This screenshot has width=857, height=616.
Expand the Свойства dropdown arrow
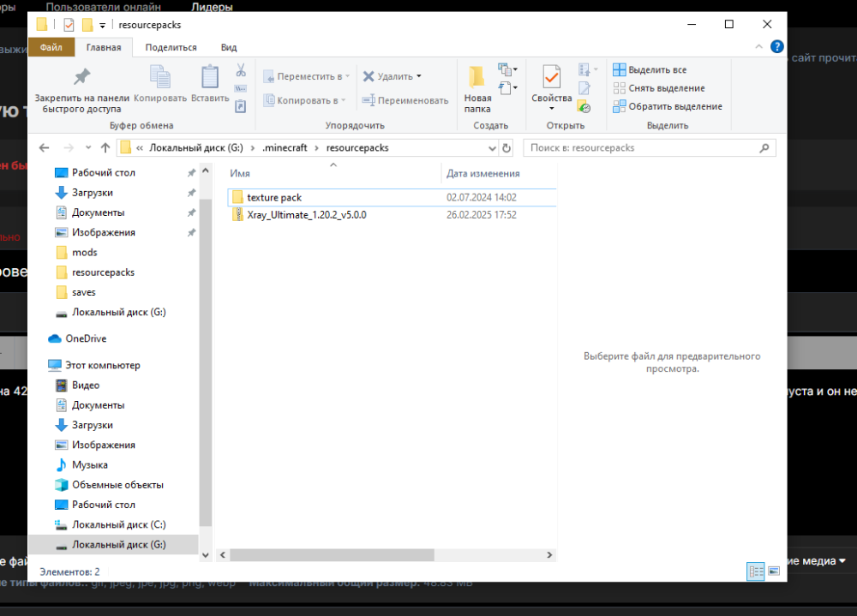[x=551, y=108]
